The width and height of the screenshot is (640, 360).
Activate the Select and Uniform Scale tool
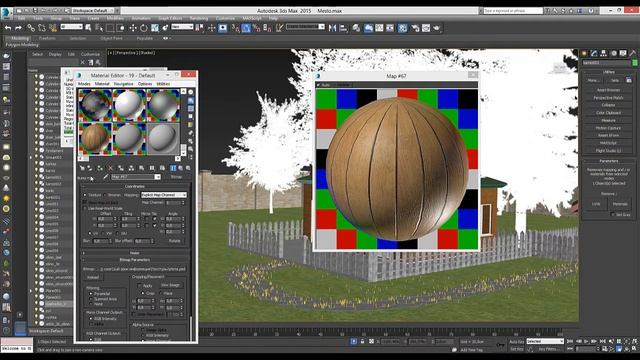(x=155, y=28)
